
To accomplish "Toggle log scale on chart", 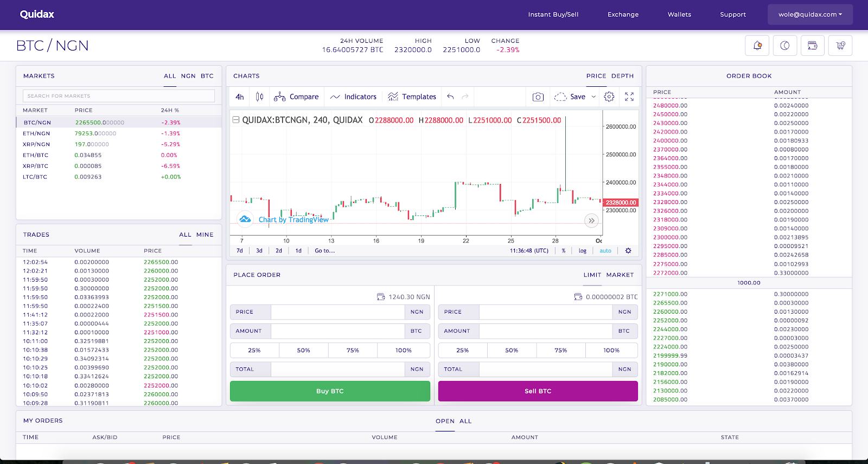I will [583, 251].
